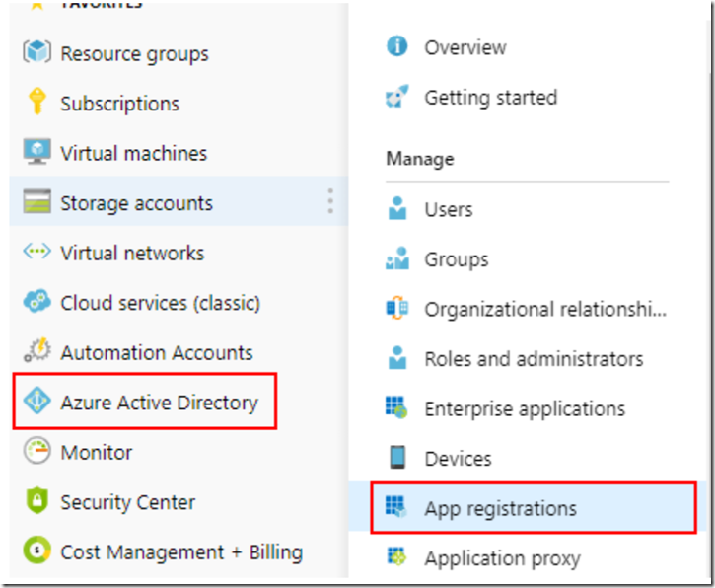This screenshot has height=588, width=715.
Task: Click the Security Center shield icon
Action: (x=36, y=500)
